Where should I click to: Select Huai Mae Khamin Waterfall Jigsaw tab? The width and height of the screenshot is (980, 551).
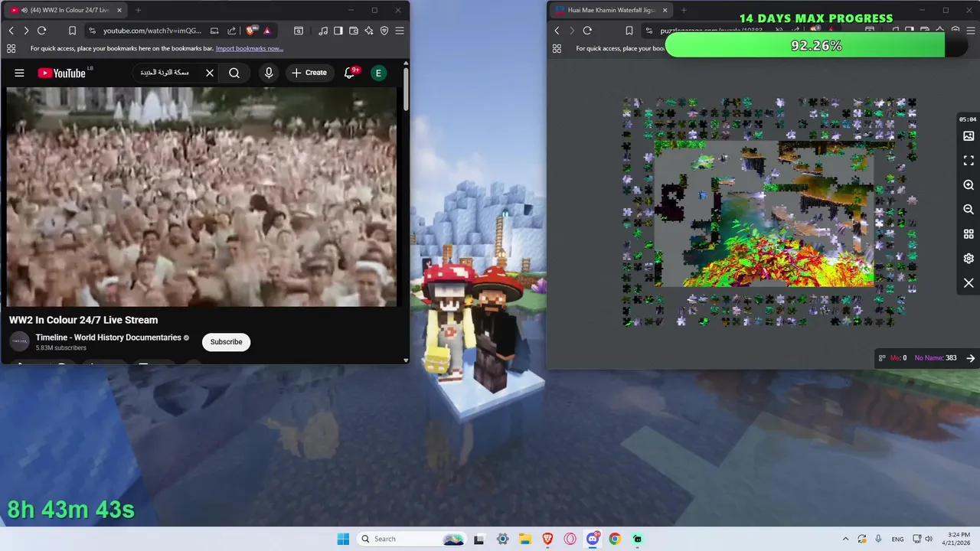(611, 10)
